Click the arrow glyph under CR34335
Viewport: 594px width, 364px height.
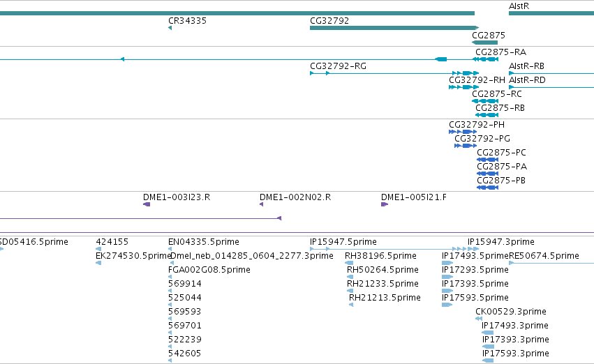[170, 28]
